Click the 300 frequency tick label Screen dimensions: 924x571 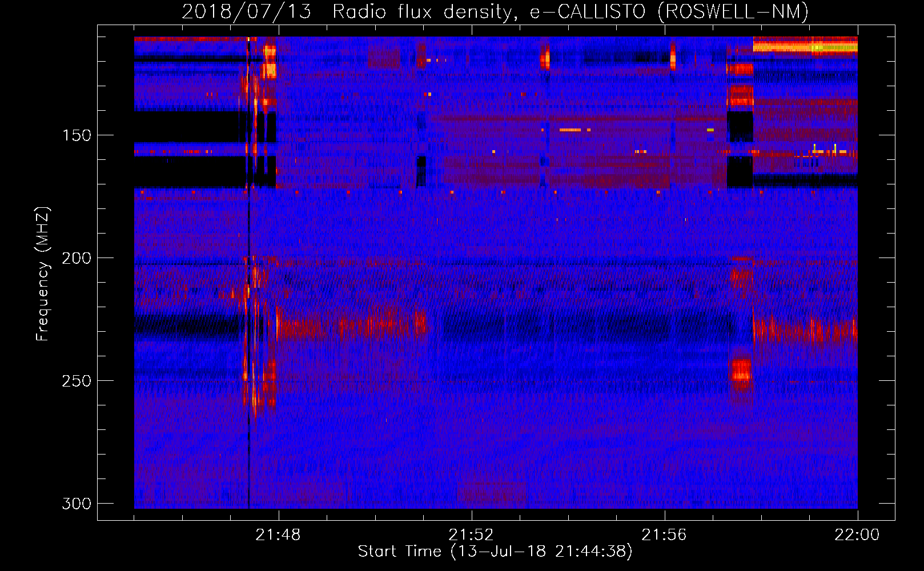click(77, 504)
